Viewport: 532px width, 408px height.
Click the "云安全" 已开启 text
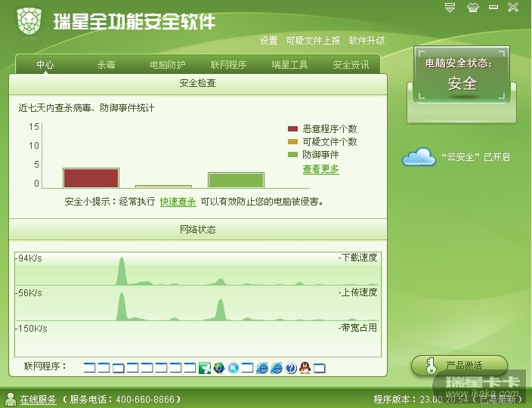(x=475, y=157)
